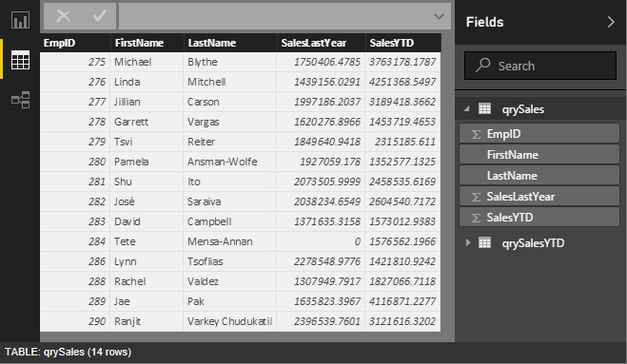This screenshot has width=627, height=364.
Task: Click last name Saraiva
Action: pos(204,201)
